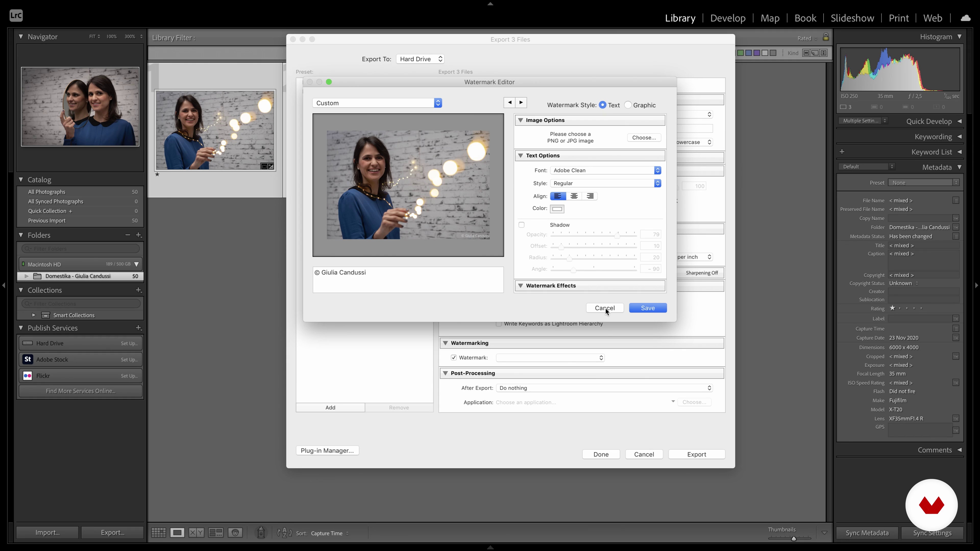Click Choose to pick a watermark image
The width and height of the screenshot is (980, 551).
point(644,138)
